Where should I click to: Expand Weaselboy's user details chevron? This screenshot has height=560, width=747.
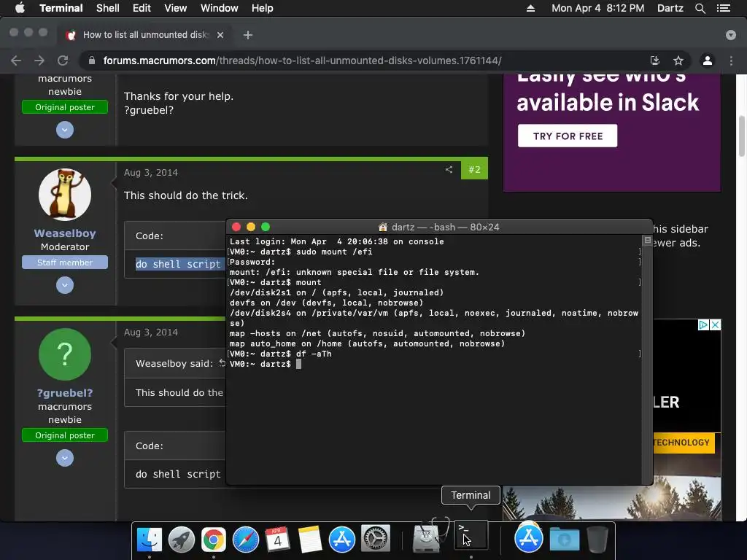coord(65,285)
